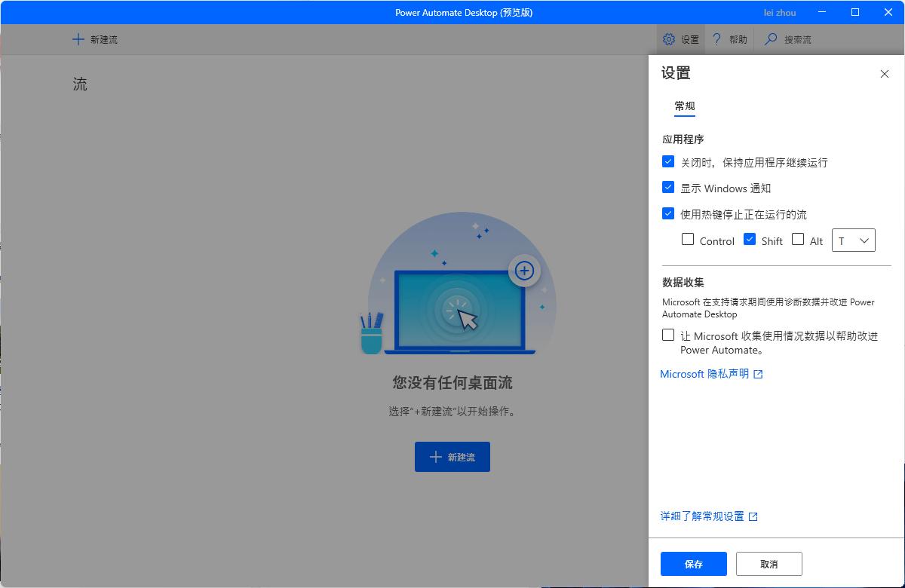Click 新建流 in the top toolbar
The image size is (905, 588).
[x=94, y=38]
